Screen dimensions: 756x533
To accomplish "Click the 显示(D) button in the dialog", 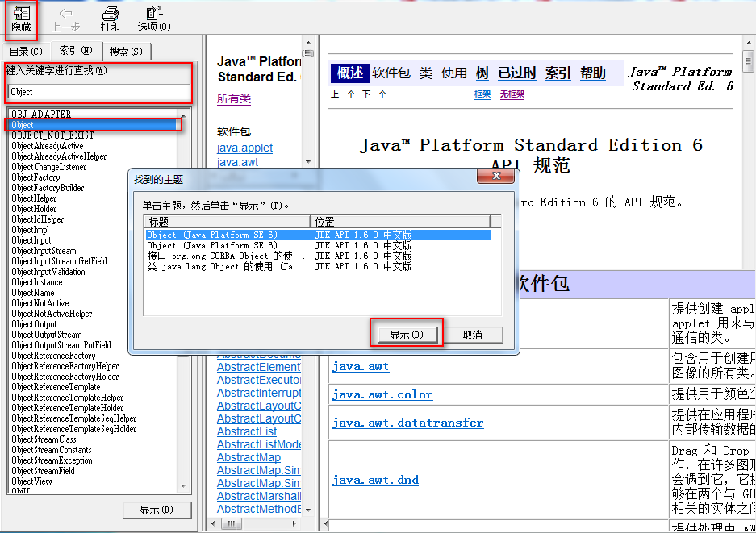I will click(407, 332).
